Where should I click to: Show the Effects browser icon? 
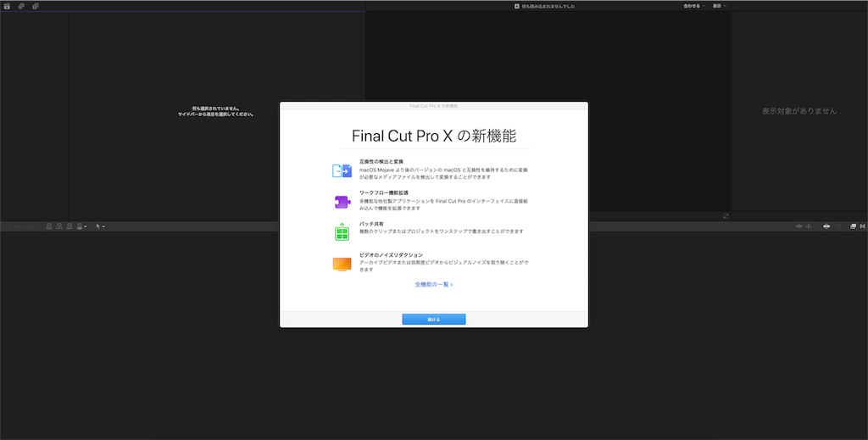pos(853,226)
